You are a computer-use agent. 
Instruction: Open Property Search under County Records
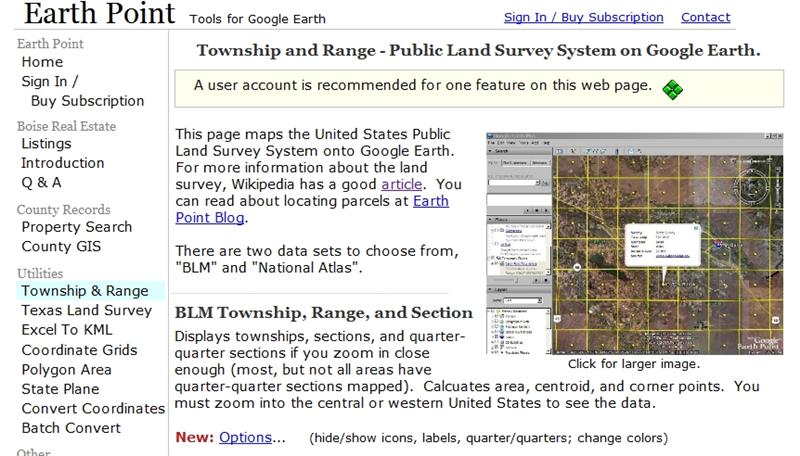click(77, 227)
